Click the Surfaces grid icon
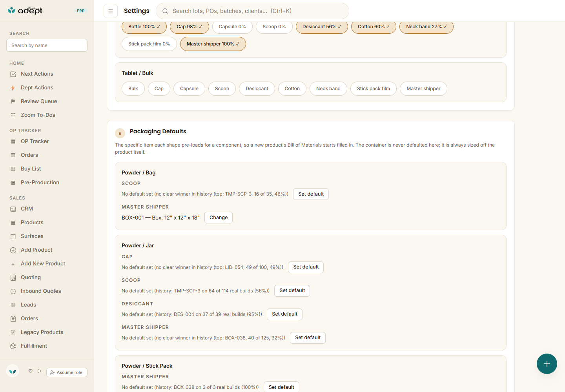565x392 pixels. [x=13, y=236]
